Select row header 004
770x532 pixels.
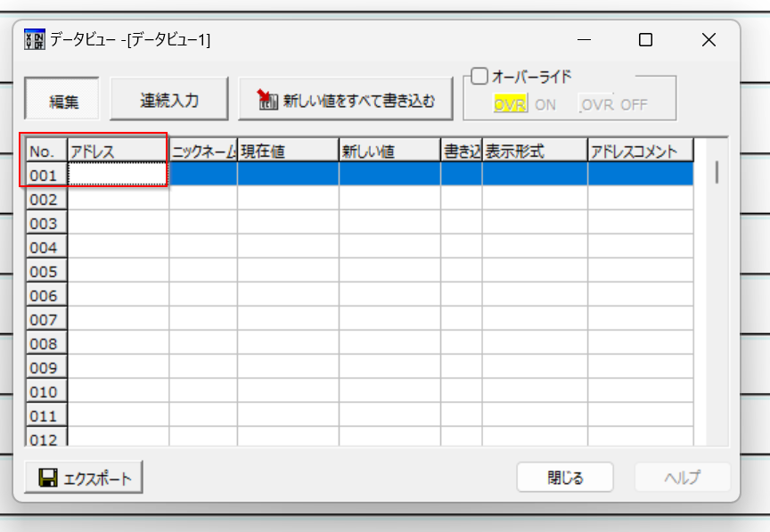click(46, 247)
